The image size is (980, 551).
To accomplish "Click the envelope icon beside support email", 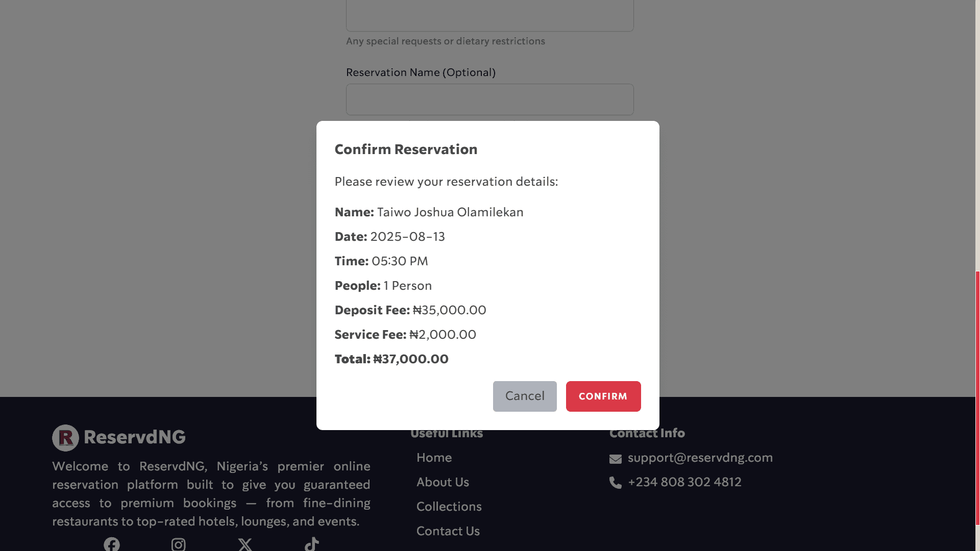I will click(616, 459).
